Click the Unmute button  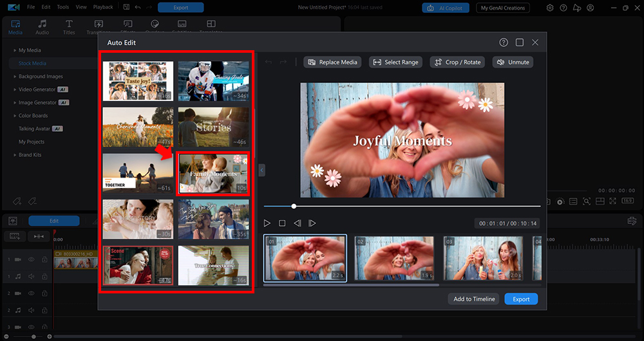click(x=513, y=62)
